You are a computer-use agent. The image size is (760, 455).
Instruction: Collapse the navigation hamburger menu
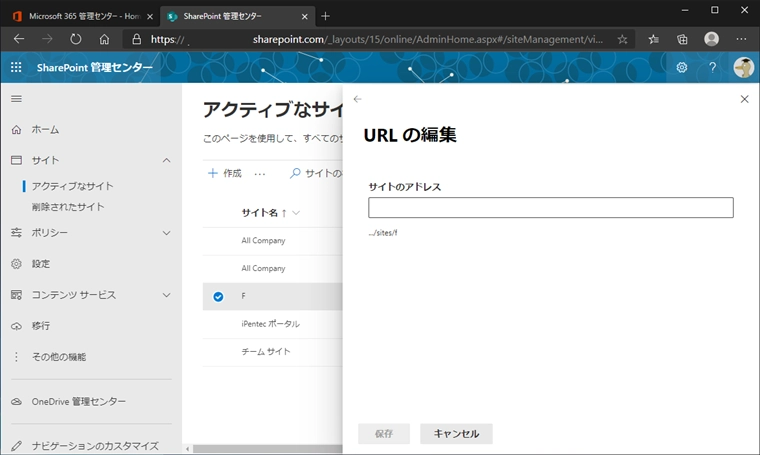(16, 99)
